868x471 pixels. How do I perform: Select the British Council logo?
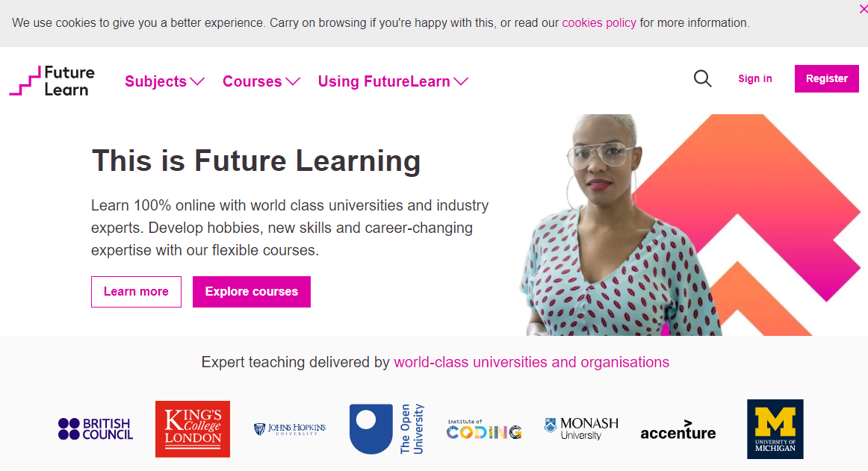click(x=95, y=429)
